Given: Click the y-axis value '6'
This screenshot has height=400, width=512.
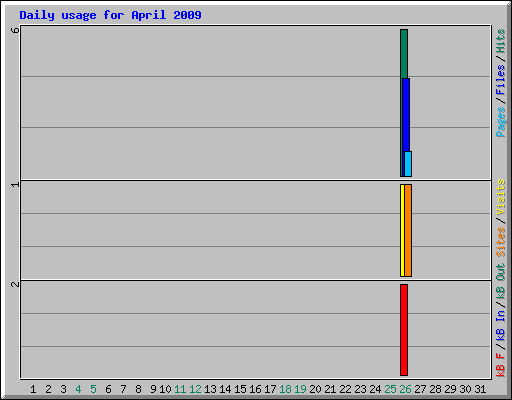Looking at the screenshot, I should point(15,30).
